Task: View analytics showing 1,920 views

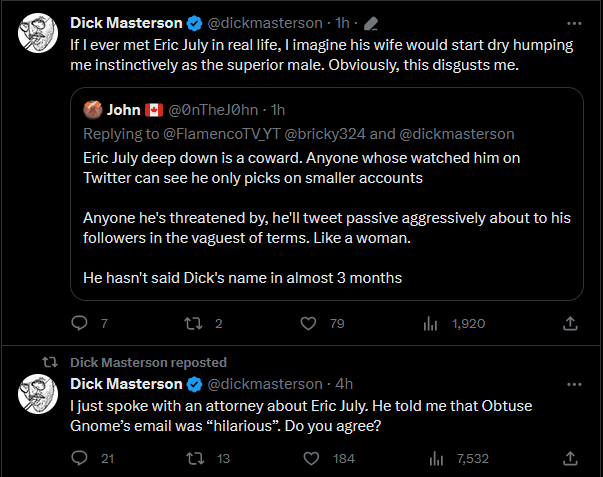Action: click(x=432, y=323)
